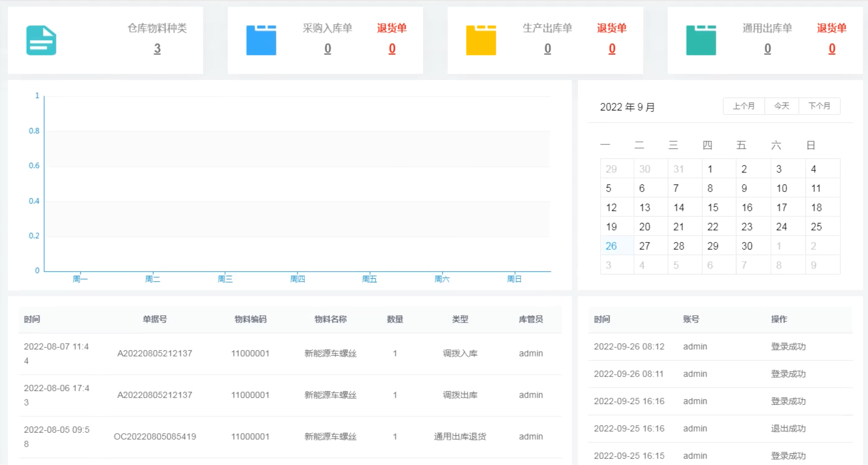Click 通用出库退货 type cell
The width and height of the screenshot is (868, 465).
460,437
